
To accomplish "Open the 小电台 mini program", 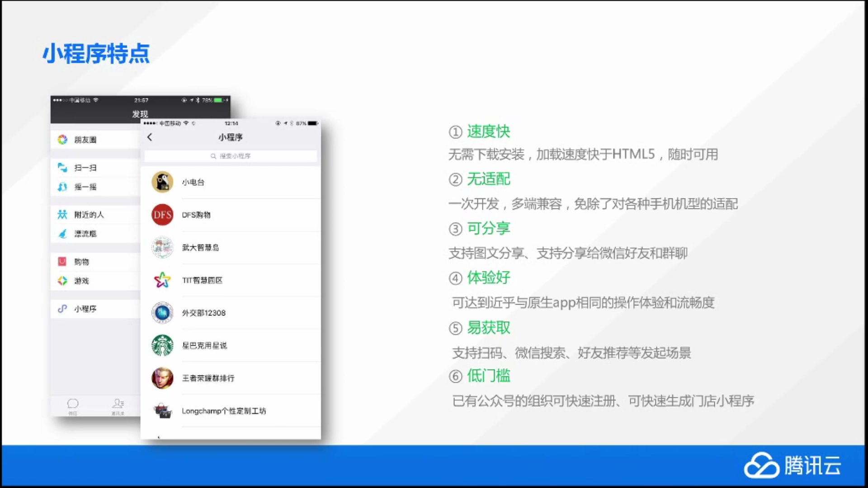I will 162,182.
